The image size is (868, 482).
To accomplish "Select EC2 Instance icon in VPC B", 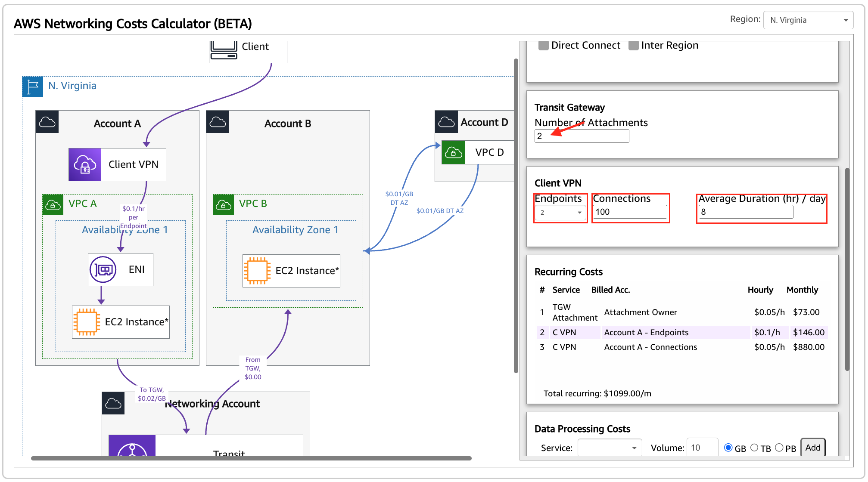I will (x=257, y=271).
